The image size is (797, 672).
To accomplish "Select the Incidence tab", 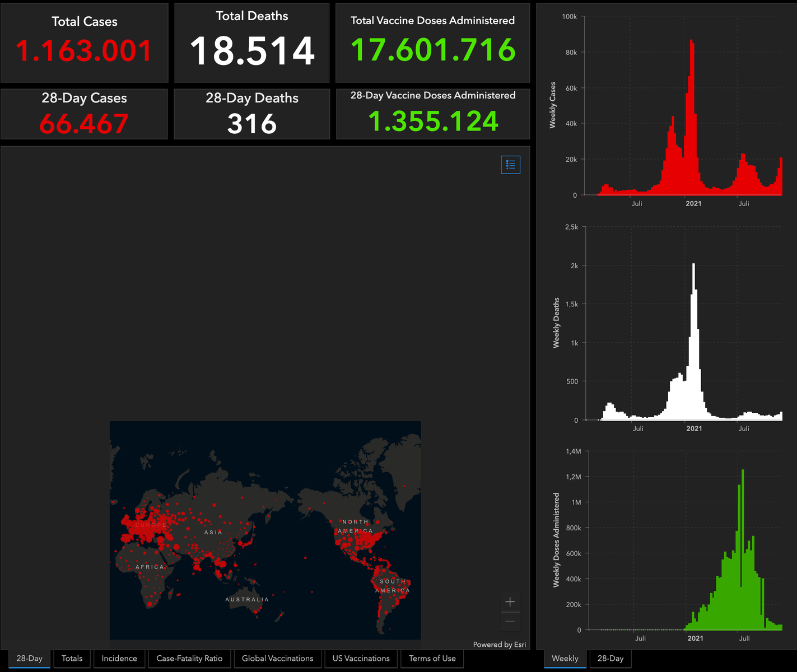I will pyautogui.click(x=119, y=659).
